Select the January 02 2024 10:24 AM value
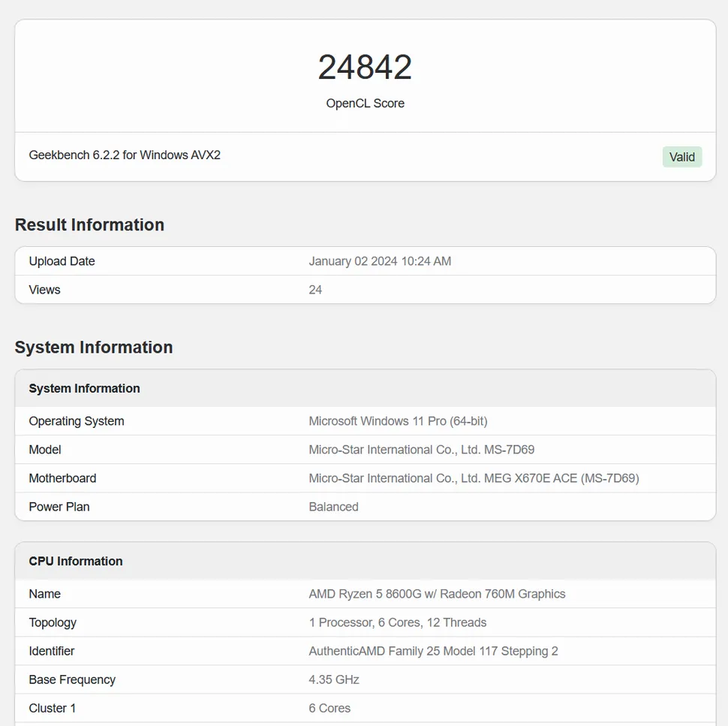 [380, 261]
